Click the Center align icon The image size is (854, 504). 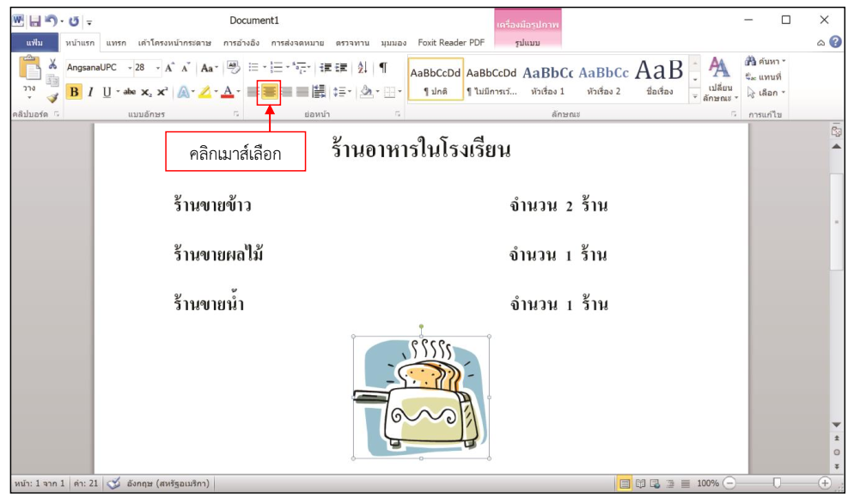269,92
